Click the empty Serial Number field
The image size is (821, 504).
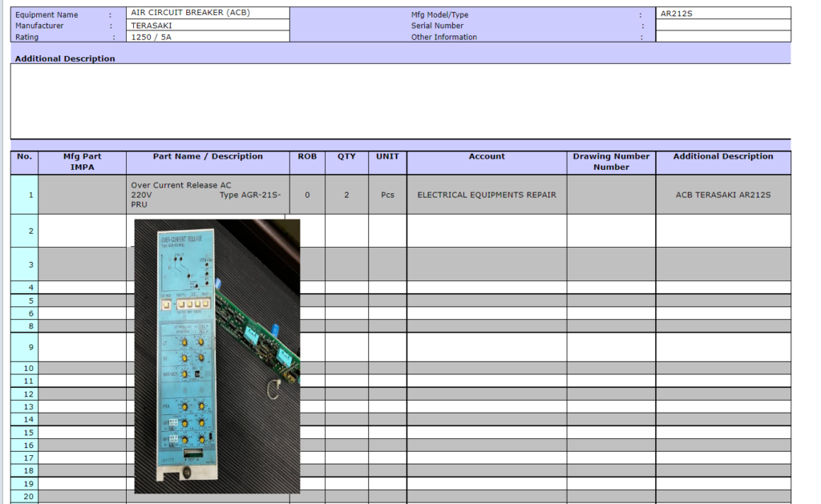click(722, 25)
